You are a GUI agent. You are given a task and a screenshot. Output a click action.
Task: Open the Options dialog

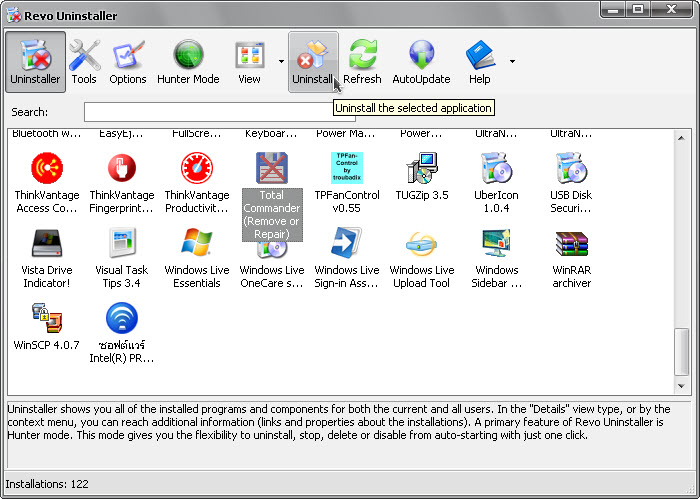[128, 61]
